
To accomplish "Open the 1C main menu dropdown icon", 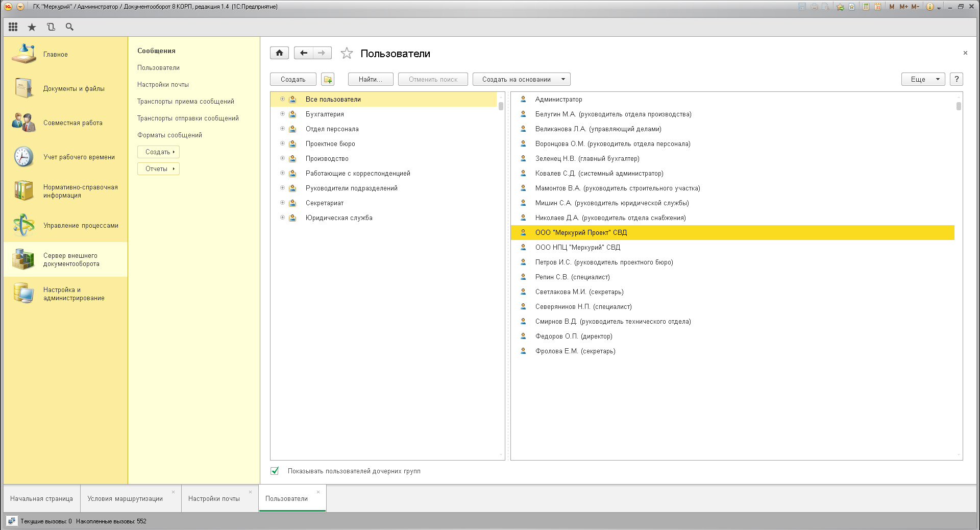I will pyautogui.click(x=20, y=7).
